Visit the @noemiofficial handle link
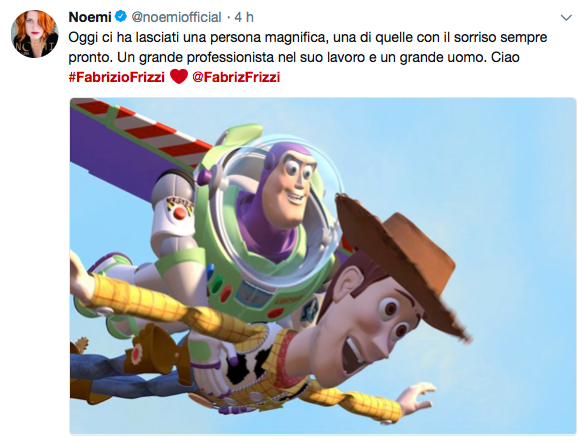The image size is (585, 442). [x=176, y=17]
